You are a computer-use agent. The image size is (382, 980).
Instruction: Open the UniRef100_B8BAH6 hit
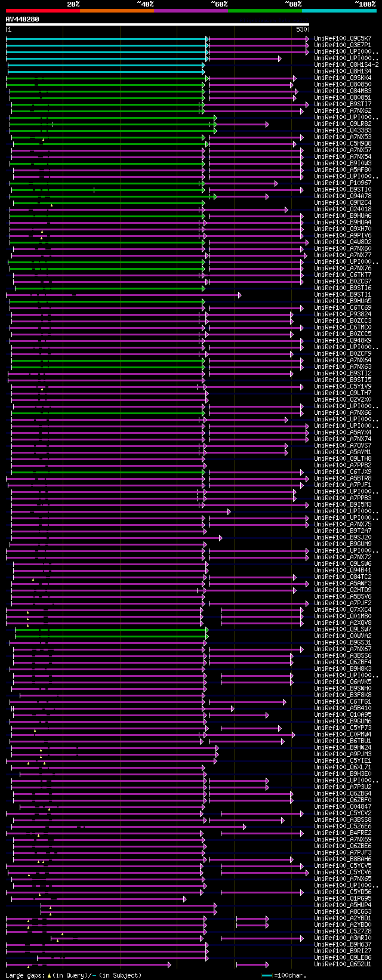343,859
